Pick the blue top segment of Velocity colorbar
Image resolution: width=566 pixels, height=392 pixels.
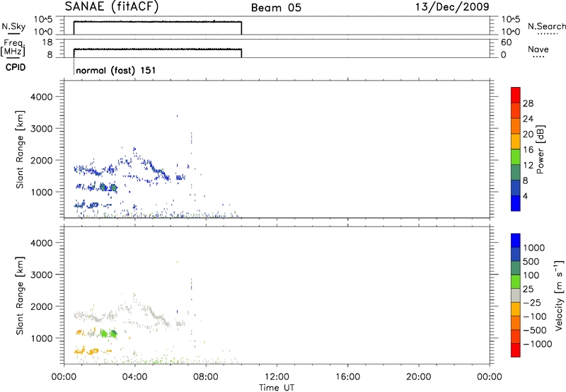pos(516,241)
